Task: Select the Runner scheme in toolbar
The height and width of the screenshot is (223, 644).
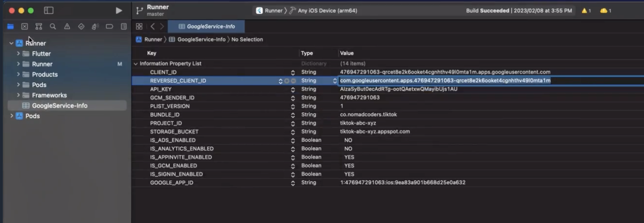Action: (270, 11)
